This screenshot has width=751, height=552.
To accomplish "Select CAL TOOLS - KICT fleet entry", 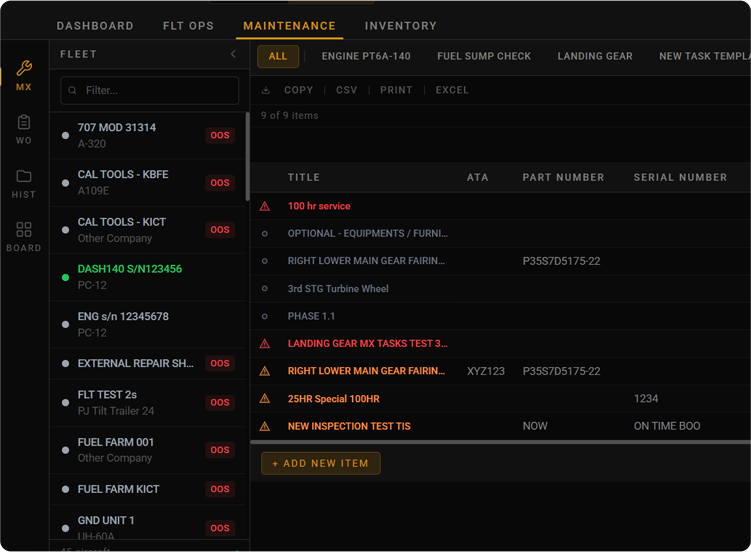I will pyautogui.click(x=148, y=230).
